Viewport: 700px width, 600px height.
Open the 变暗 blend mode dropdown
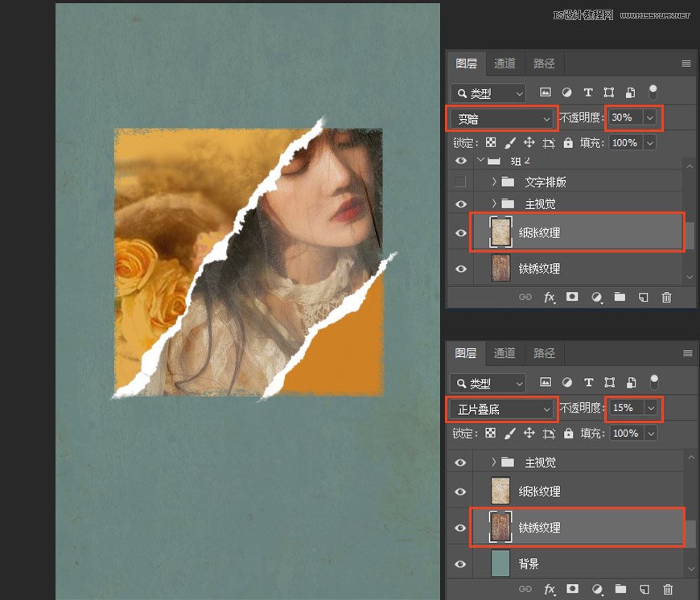[501, 118]
